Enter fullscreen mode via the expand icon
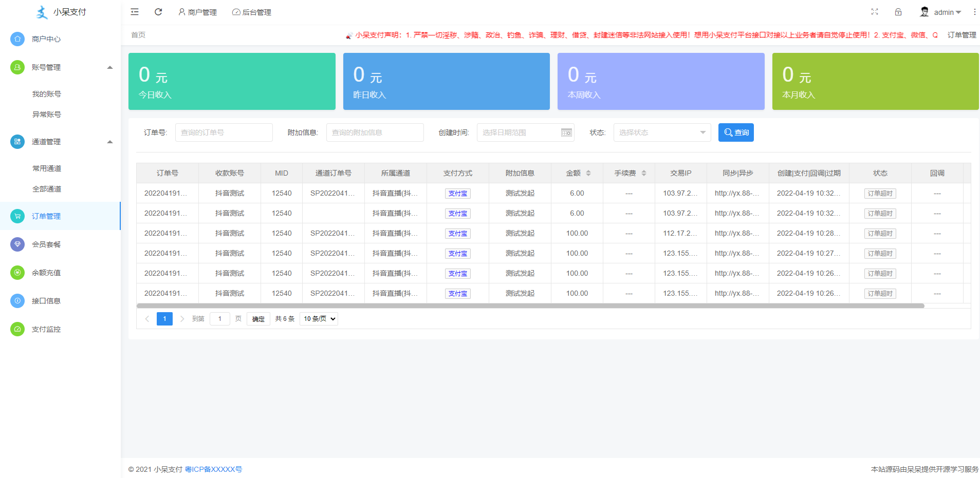Image resolution: width=980 pixels, height=478 pixels. coord(875,12)
